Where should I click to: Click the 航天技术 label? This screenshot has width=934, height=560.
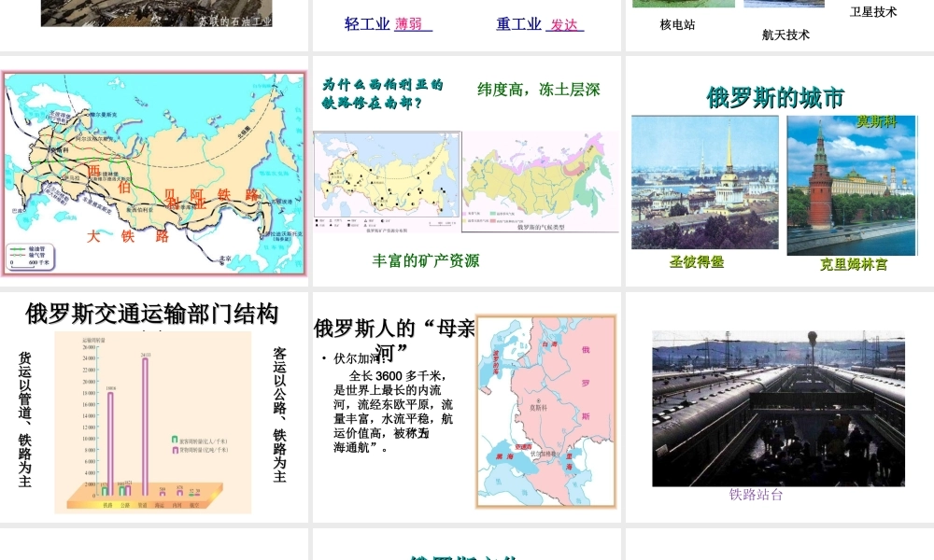point(785,35)
